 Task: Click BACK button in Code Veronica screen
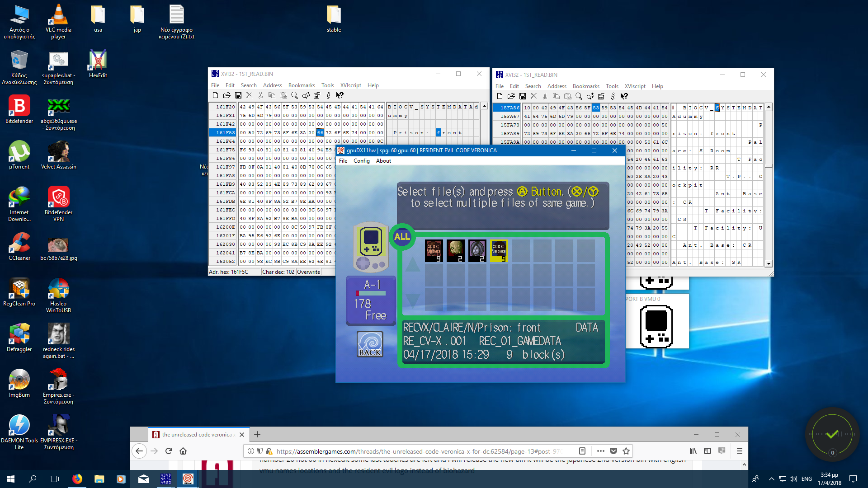pyautogui.click(x=370, y=345)
